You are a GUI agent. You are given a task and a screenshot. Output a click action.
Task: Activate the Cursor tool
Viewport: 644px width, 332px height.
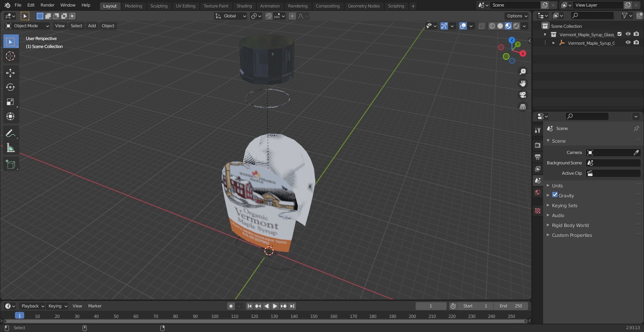pyautogui.click(x=10, y=56)
